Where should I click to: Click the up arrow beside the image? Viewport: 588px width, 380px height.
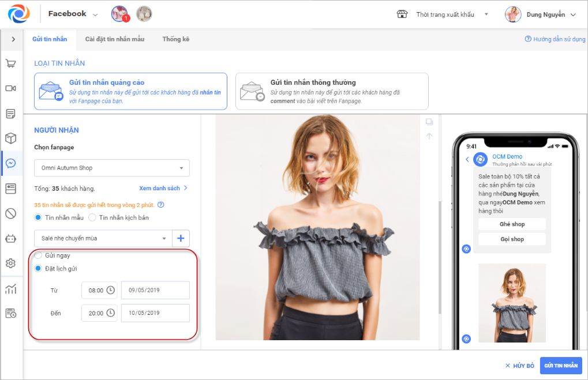coord(429,136)
